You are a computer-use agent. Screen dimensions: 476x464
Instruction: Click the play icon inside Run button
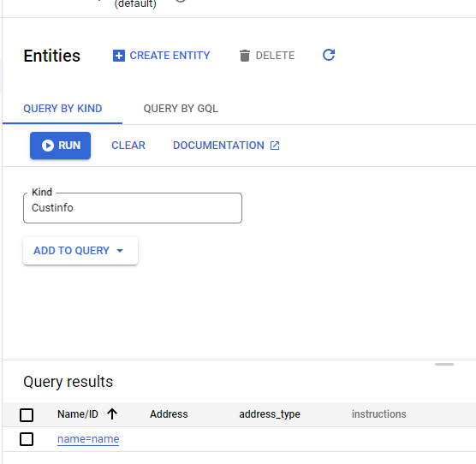click(x=48, y=146)
